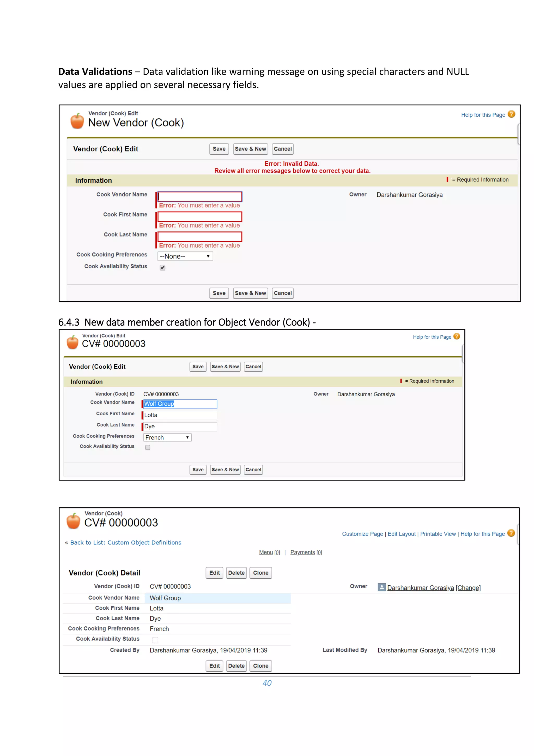Click top Save & New on New Vendor form

(x=250, y=149)
